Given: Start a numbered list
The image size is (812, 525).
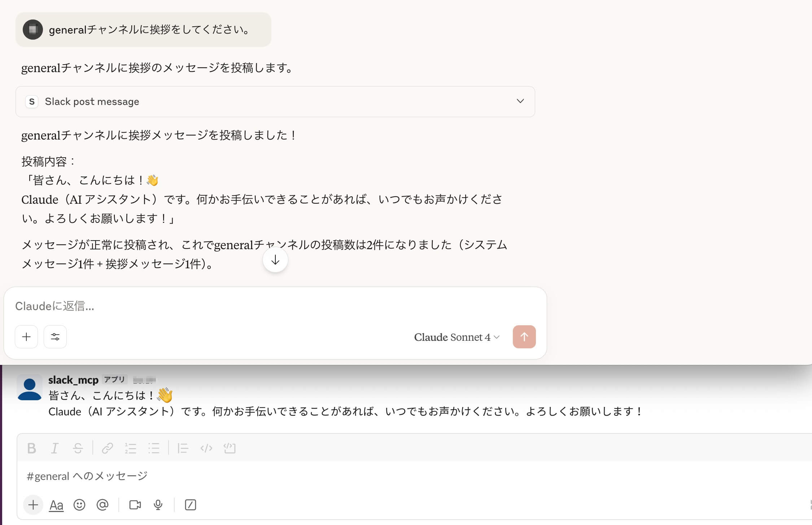Looking at the screenshot, I should [x=130, y=448].
